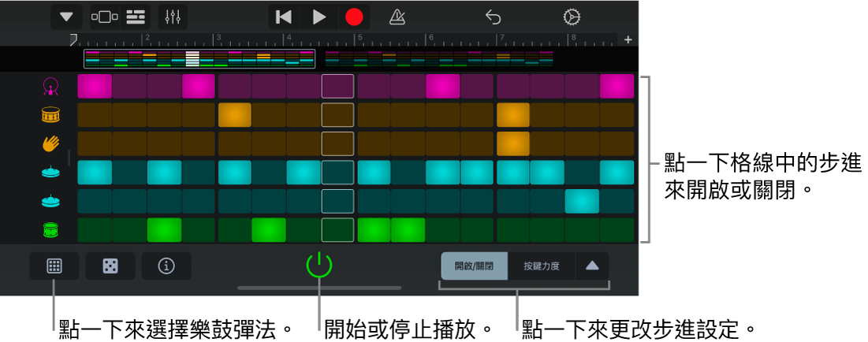Switch to the 按鍵力度 step mode tab
This screenshot has width=868, height=342.
click(542, 266)
